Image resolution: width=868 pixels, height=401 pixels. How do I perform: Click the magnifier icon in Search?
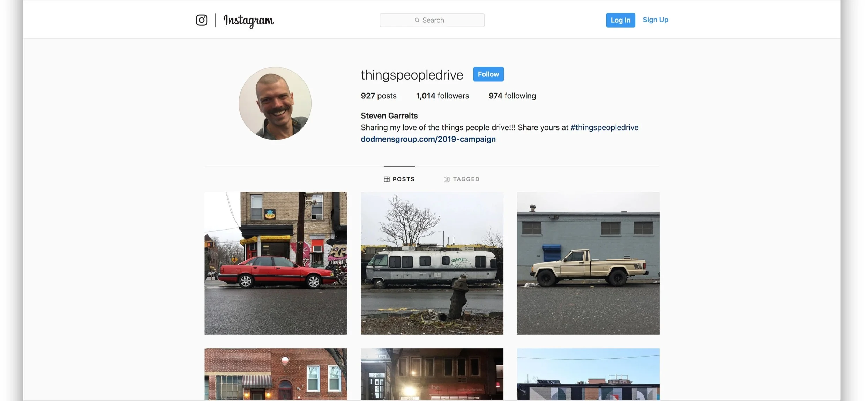[417, 20]
